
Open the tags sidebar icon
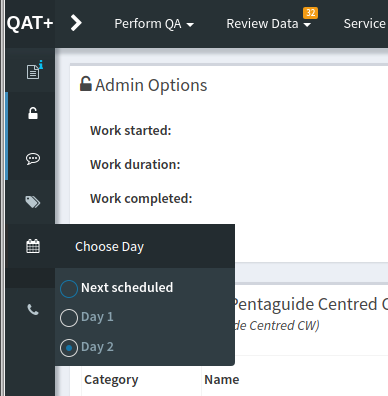pyautogui.click(x=33, y=202)
